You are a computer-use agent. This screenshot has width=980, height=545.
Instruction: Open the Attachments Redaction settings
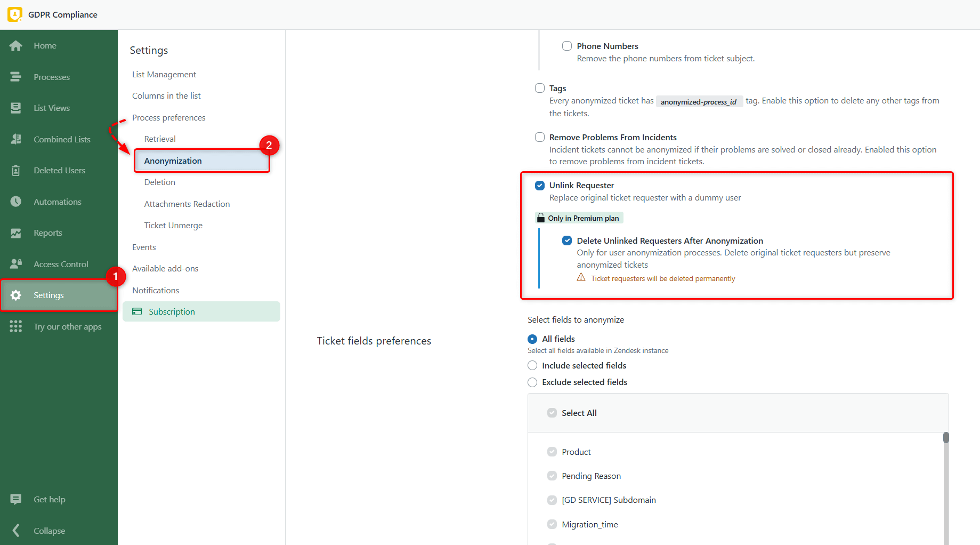tap(187, 204)
